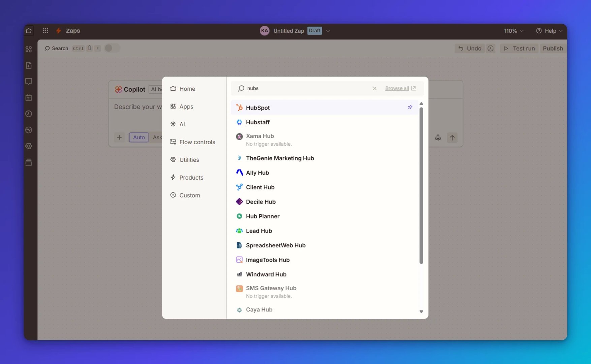
Task: Click the results list scrollbar thumb
Action: click(421, 185)
